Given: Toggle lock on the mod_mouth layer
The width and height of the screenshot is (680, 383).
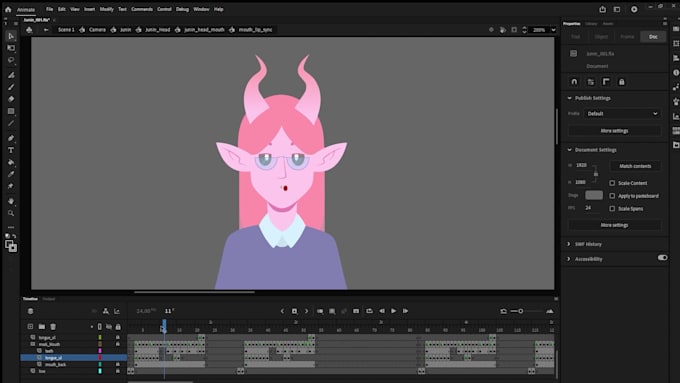Looking at the screenshot, I should point(118,344).
